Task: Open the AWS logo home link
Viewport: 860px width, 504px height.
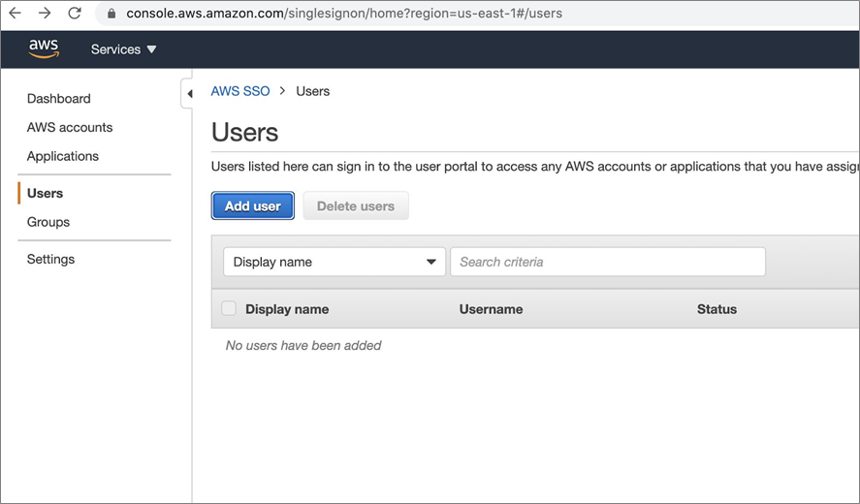Action: 44,48
